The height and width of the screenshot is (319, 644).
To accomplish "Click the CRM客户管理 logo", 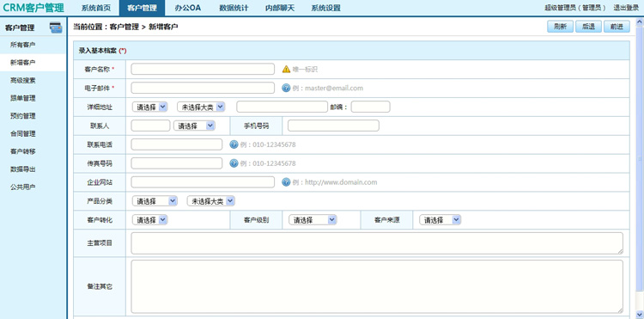I will pos(33,8).
